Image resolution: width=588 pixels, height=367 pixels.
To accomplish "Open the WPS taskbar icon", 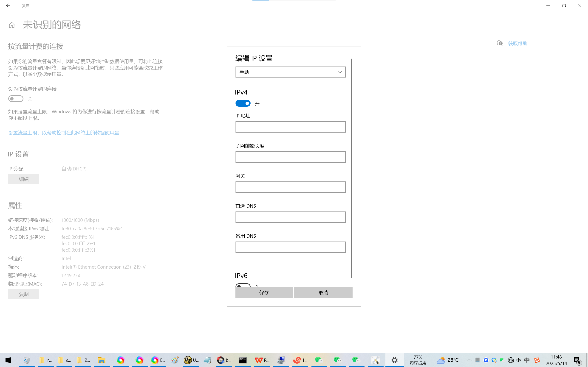I will 259,360.
